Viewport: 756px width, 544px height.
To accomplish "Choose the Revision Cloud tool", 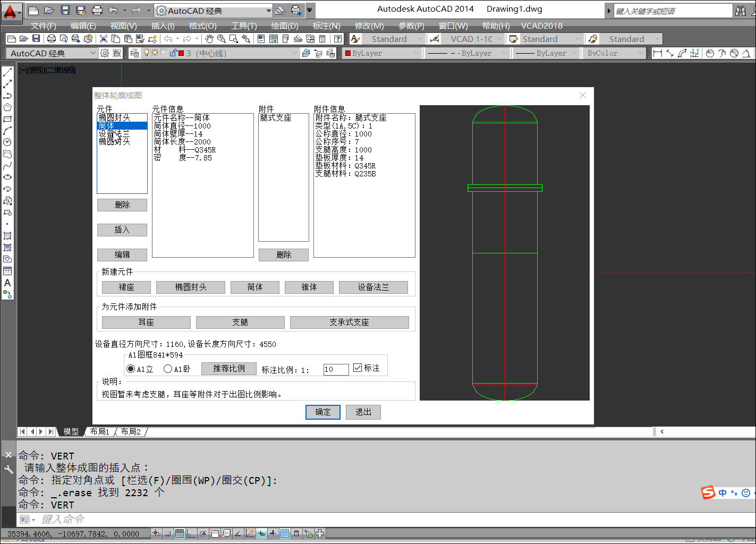I will (7, 154).
